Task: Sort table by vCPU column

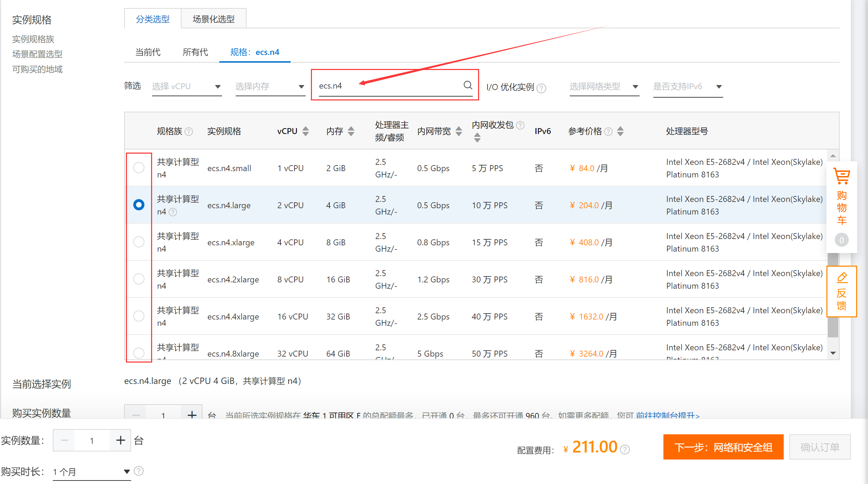Action: pyautogui.click(x=306, y=131)
